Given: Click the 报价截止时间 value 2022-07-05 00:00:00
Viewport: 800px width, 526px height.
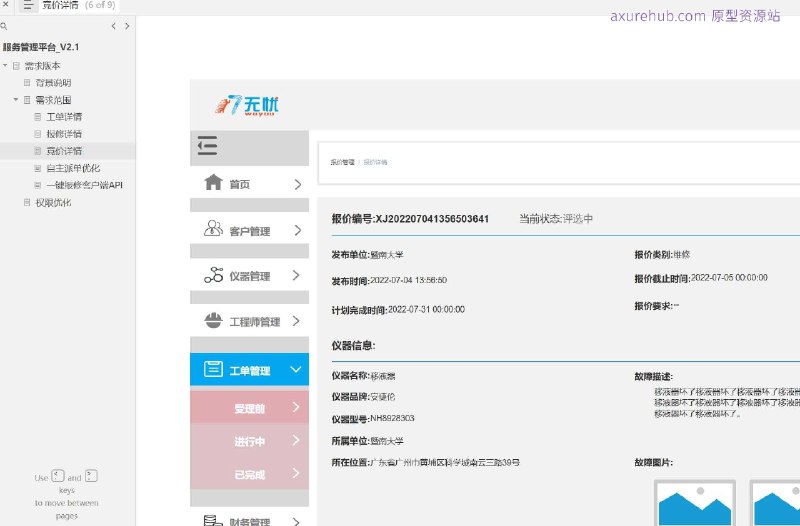Looking at the screenshot, I should [x=729, y=278].
